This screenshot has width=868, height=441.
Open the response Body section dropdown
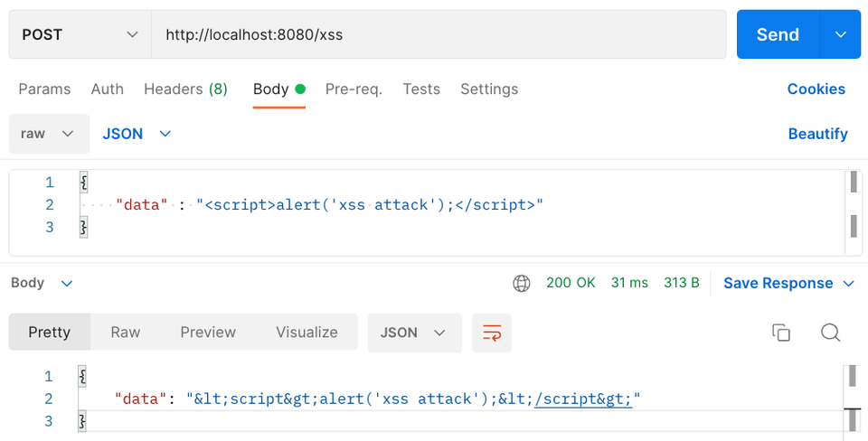[42, 283]
